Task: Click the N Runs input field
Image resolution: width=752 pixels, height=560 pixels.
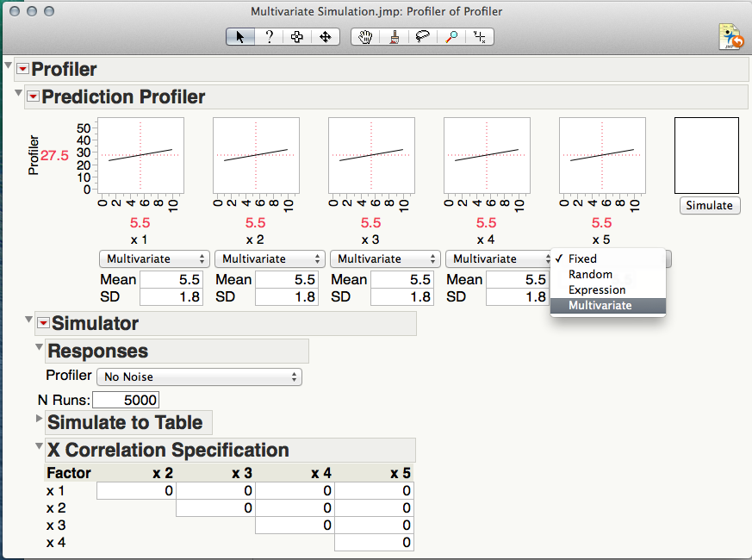Action: (x=126, y=400)
